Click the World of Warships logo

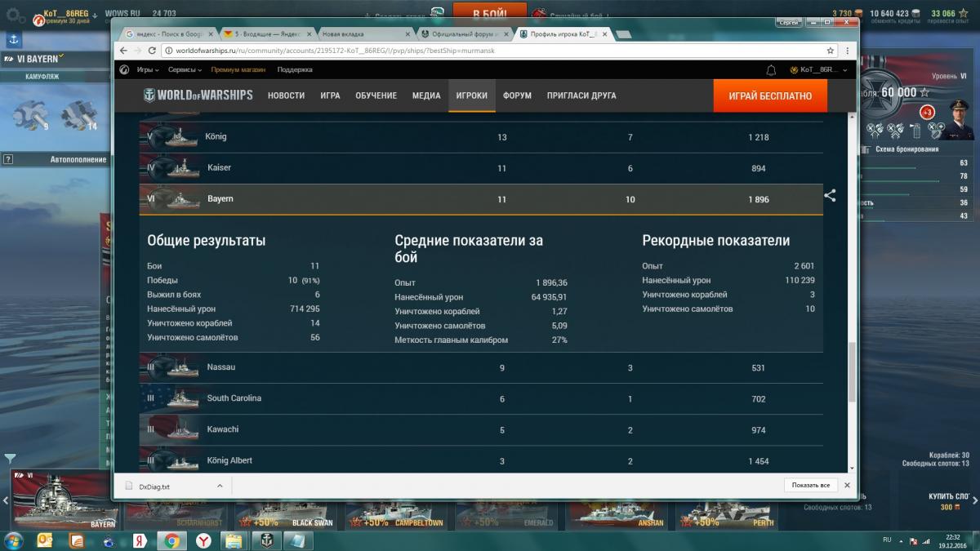pyautogui.click(x=198, y=96)
